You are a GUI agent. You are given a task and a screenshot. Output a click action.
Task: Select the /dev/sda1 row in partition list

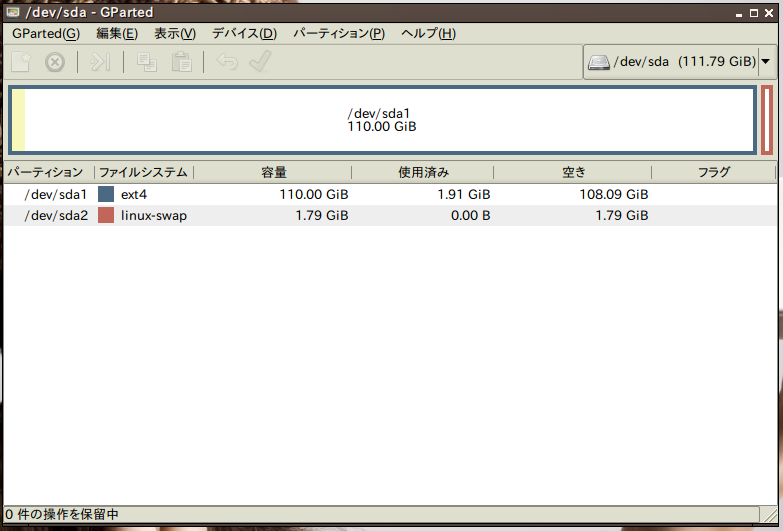[390, 194]
